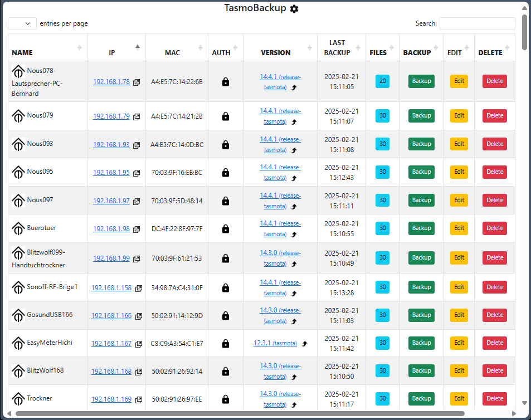Open external link icon for 192.168.1.95

pos(137,173)
